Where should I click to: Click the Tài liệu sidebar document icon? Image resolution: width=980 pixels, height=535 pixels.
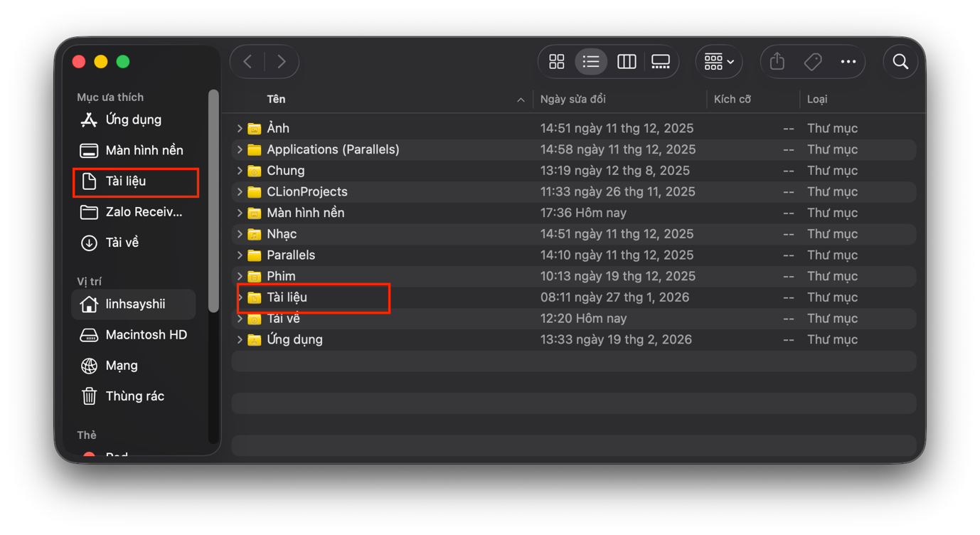pos(89,181)
